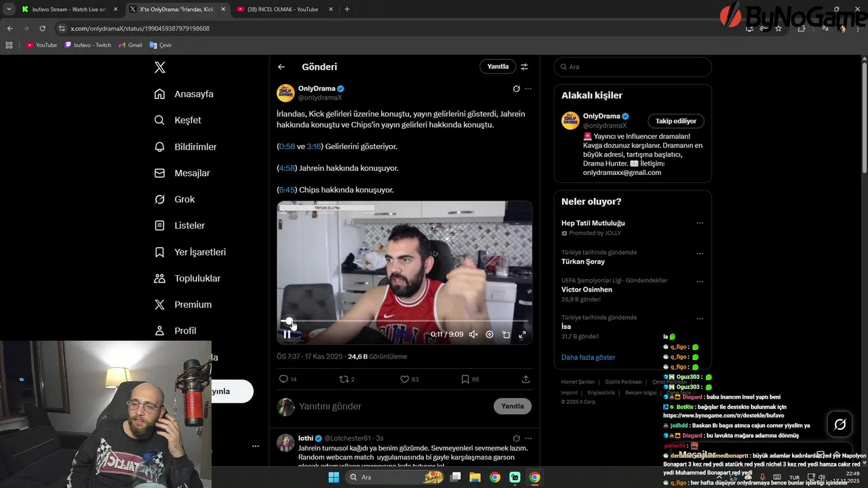Jump to the 0:58 timestamp link
This screenshot has width=868, height=488.
(287, 146)
